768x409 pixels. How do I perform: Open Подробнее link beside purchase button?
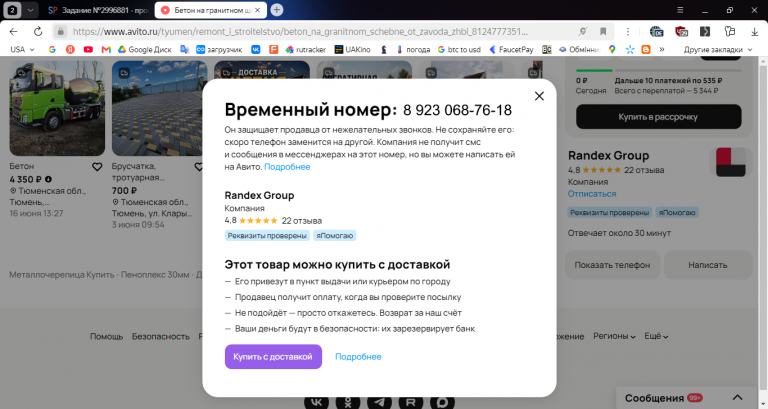(358, 357)
